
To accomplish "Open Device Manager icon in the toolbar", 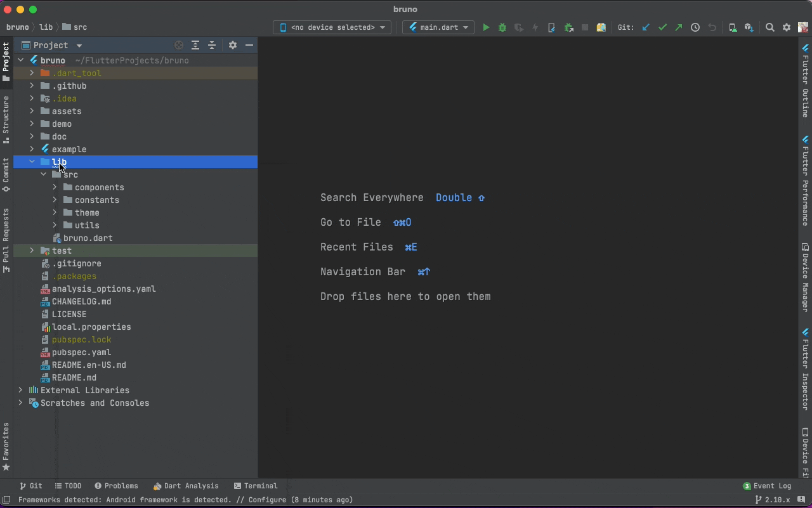I will click(x=733, y=27).
